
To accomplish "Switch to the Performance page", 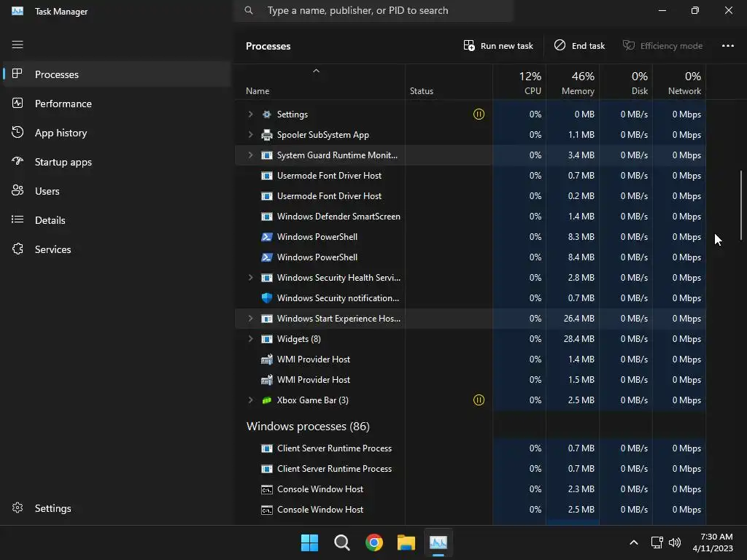I will (x=117, y=104).
